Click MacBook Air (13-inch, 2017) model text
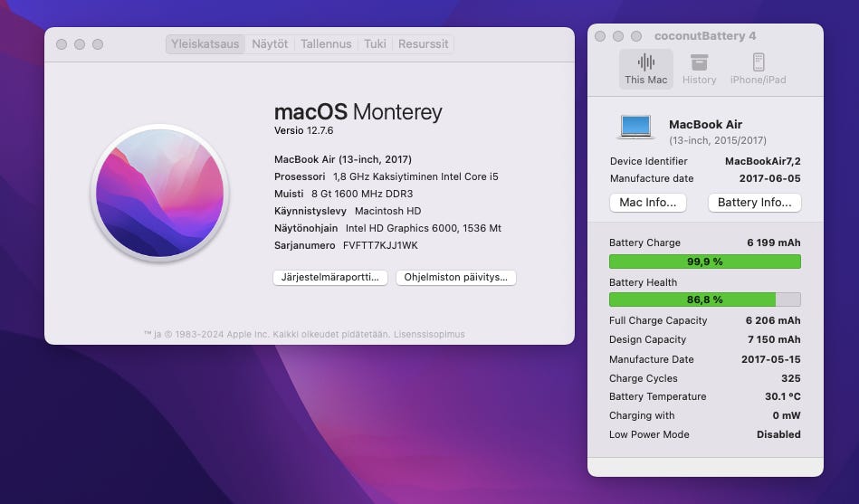 343,159
